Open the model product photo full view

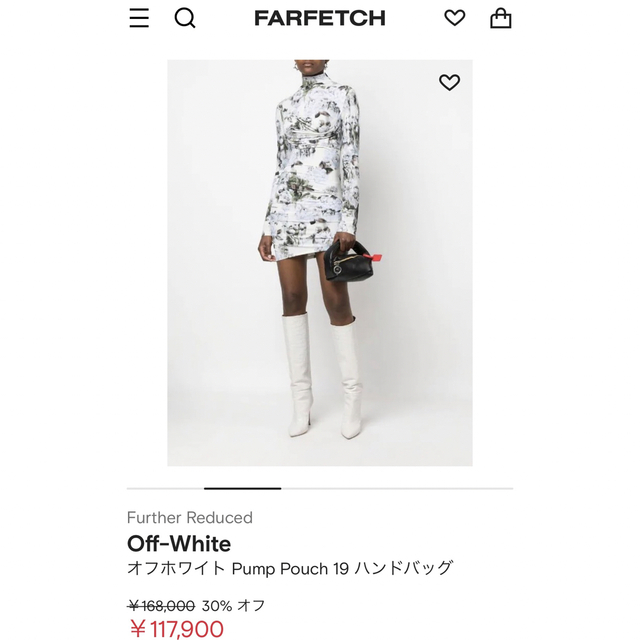tap(320, 263)
